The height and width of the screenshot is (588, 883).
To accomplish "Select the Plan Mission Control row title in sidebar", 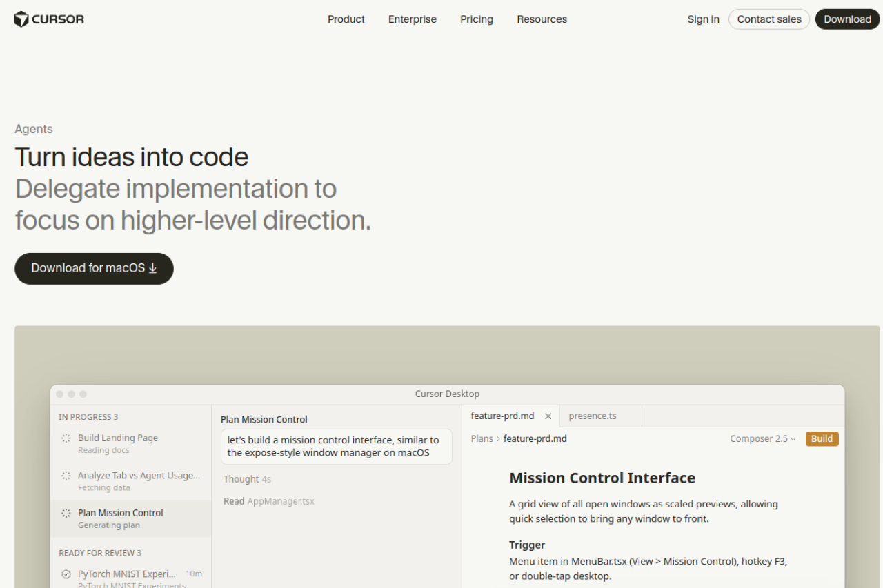I will click(x=121, y=513).
